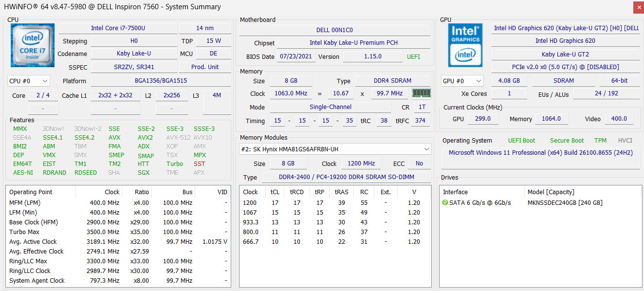Click the Intel Core i7 logo
Viewport: 644px width, 291px height.
coord(26,45)
